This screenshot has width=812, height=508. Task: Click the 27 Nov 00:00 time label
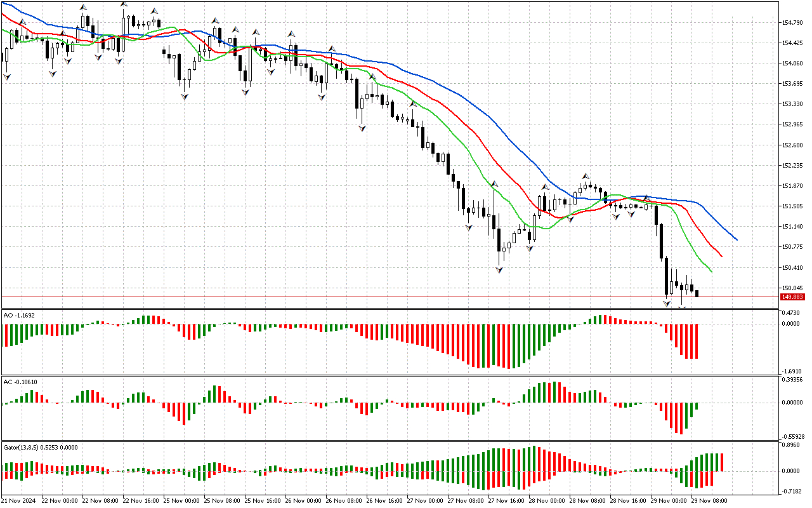(x=425, y=501)
